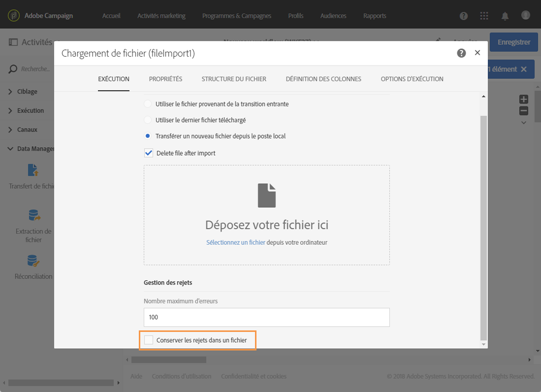This screenshot has width=541, height=392.
Task: Click the dialog vertical scrollbar thumb
Action: click(484, 228)
